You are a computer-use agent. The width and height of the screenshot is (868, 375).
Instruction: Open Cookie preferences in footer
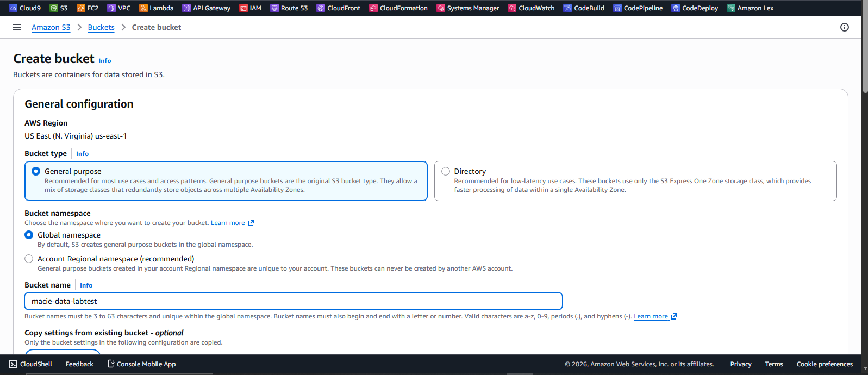tap(825, 364)
